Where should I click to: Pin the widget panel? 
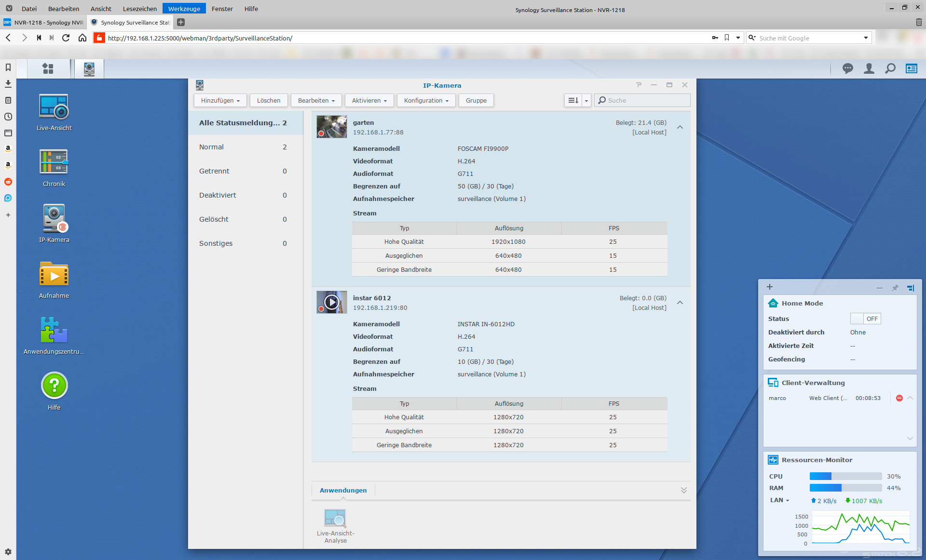tap(895, 288)
